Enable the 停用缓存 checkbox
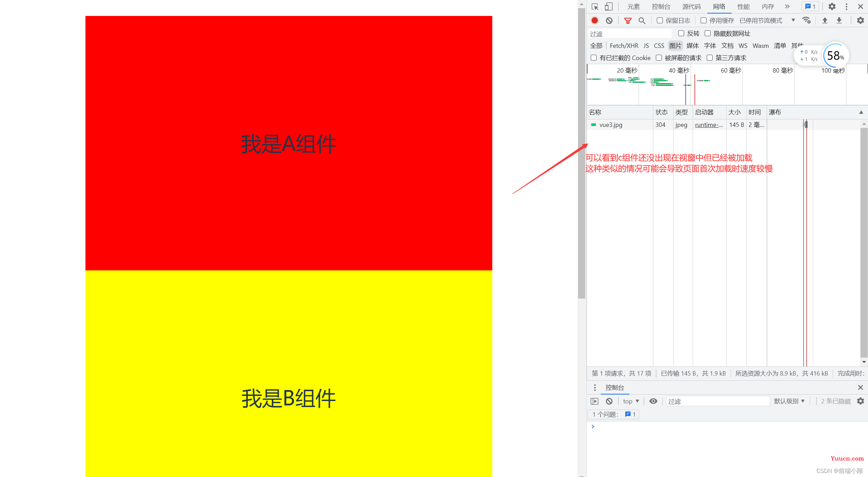868x477 pixels. [704, 20]
